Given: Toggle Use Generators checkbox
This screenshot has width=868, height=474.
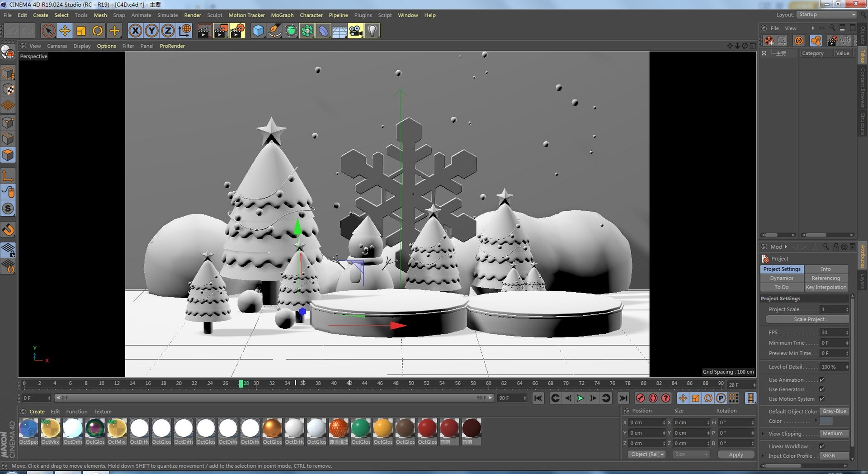Looking at the screenshot, I should pos(822,389).
